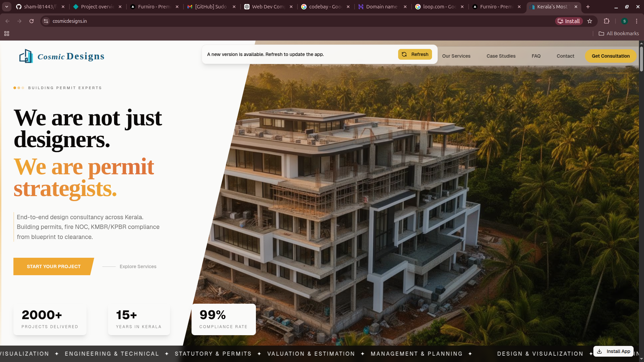The width and height of the screenshot is (644, 362).
Task: Open the Our Services menu item
Action: (456, 56)
